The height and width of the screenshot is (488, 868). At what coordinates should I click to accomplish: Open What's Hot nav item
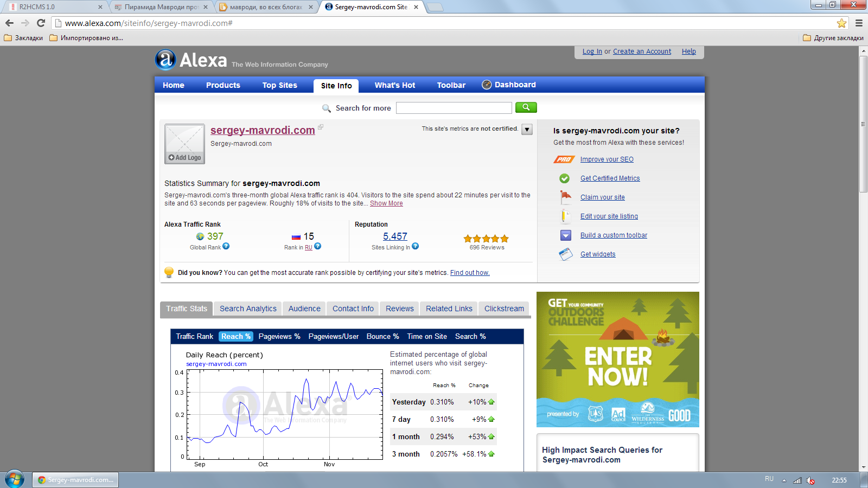click(x=395, y=85)
